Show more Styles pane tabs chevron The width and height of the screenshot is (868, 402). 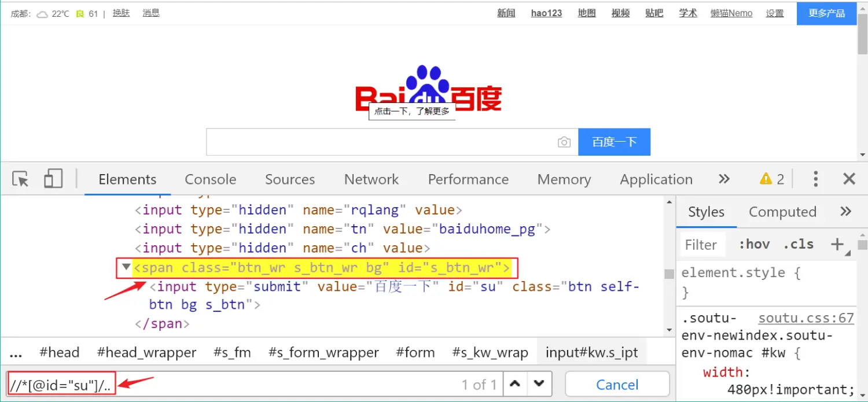(846, 211)
